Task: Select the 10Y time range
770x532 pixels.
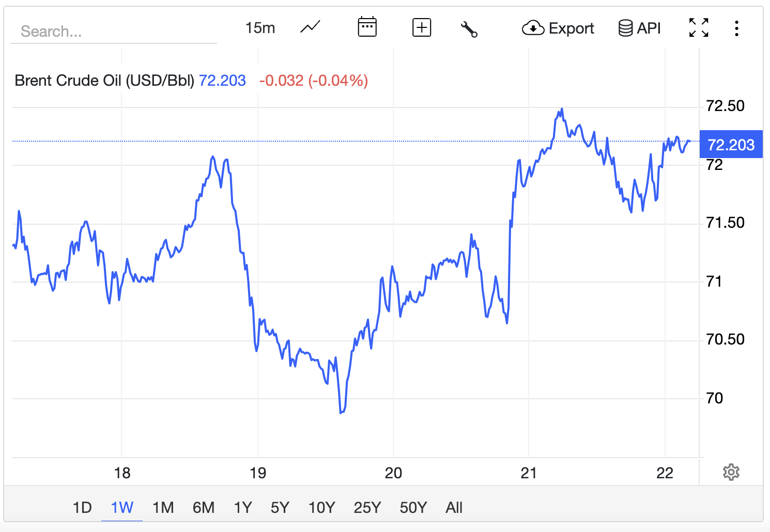Action: (321, 507)
